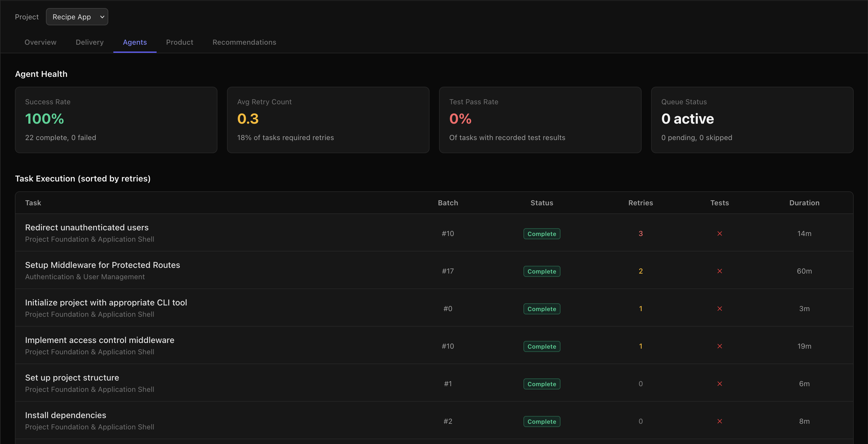
Task: Click the Tests column header
Action: click(719, 203)
